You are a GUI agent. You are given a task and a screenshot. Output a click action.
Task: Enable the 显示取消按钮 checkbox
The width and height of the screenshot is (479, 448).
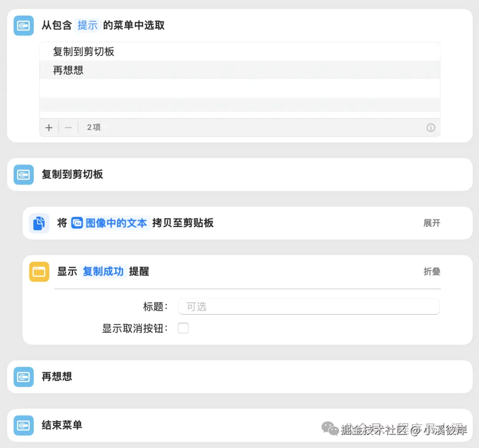pos(183,328)
